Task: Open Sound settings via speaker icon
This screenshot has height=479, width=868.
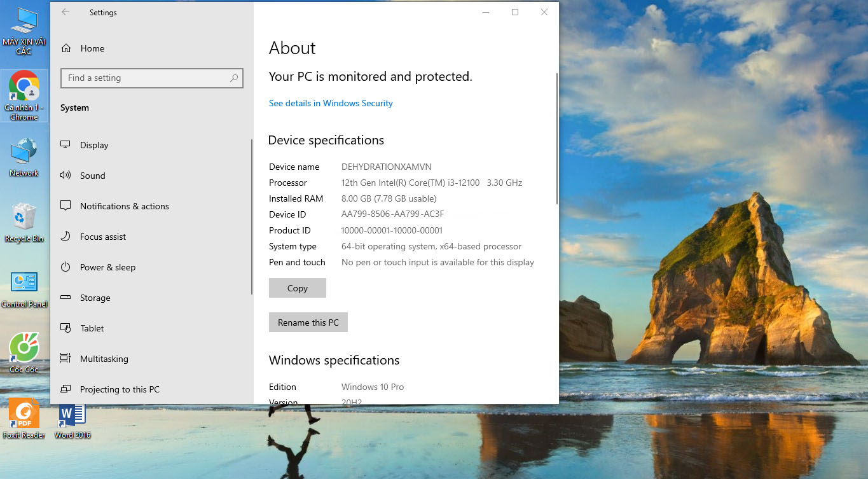Action: tap(65, 176)
